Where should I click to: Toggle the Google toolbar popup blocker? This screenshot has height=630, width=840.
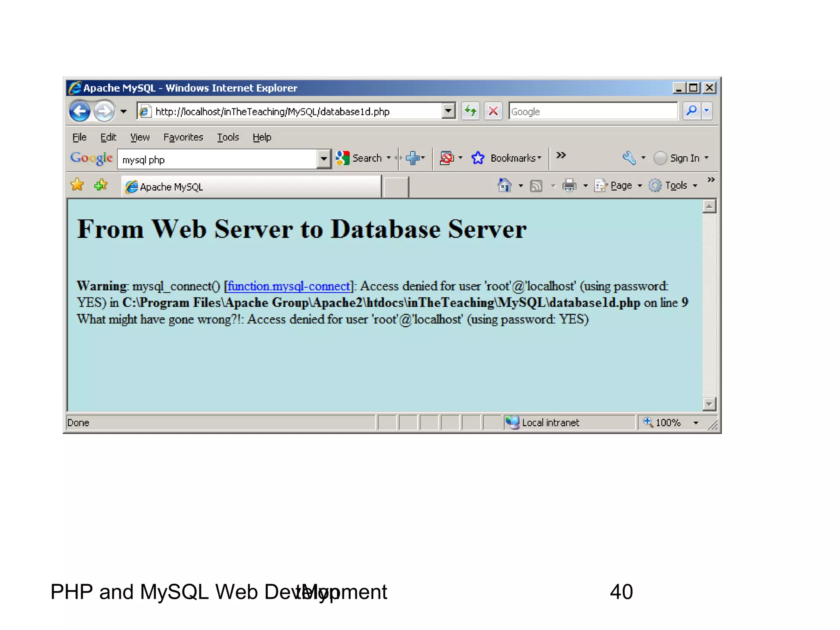[x=447, y=158]
